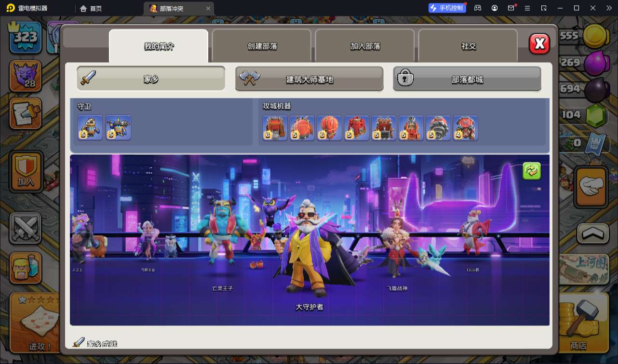Open the 加入部落 tab

(x=365, y=46)
